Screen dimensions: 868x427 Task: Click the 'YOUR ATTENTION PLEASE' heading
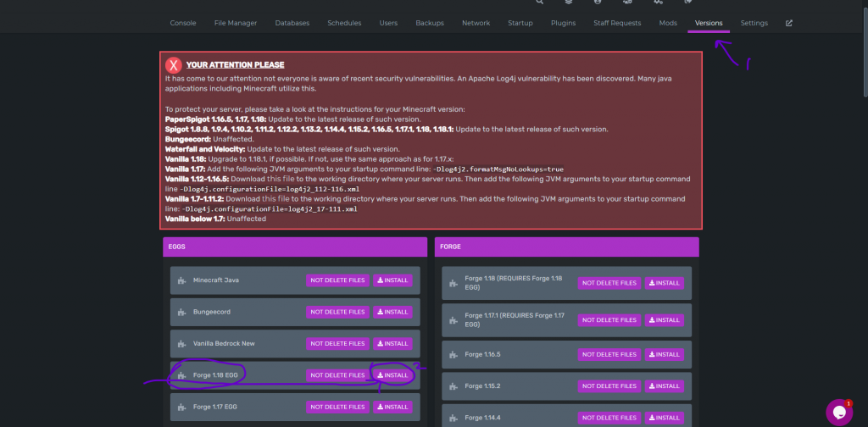(236, 65)
